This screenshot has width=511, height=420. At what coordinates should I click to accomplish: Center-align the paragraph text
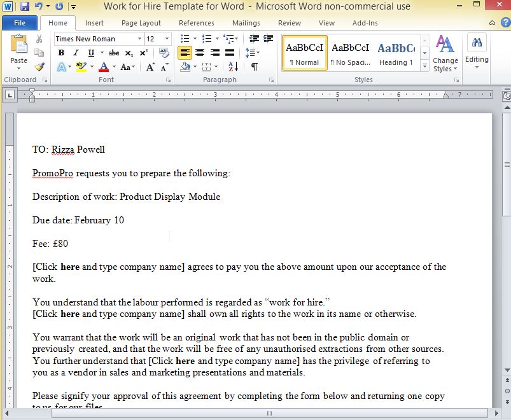point(200,53)
